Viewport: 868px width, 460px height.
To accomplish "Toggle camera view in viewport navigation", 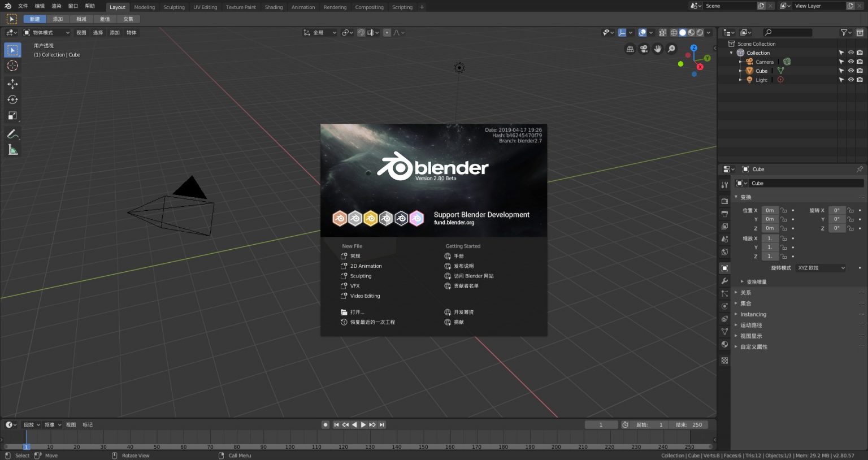I will 644,49.
